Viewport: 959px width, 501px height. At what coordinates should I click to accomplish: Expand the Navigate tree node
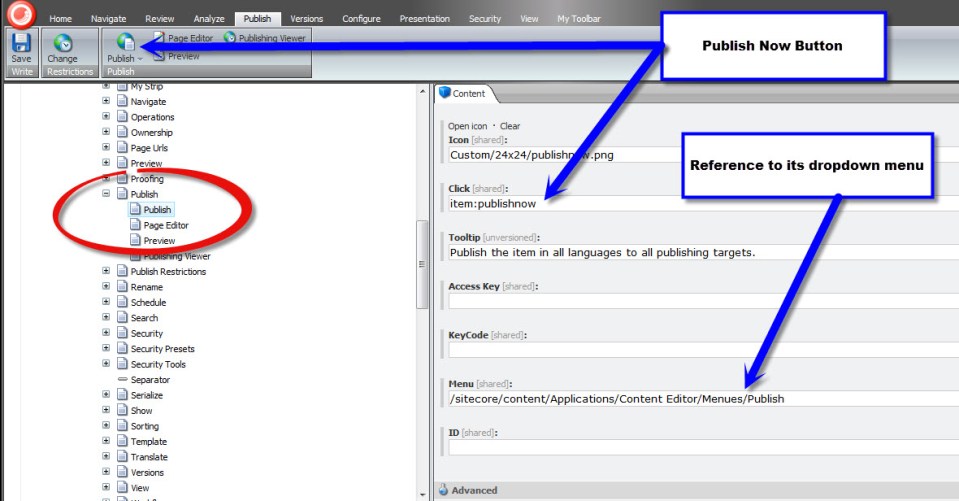click(106, 100)
